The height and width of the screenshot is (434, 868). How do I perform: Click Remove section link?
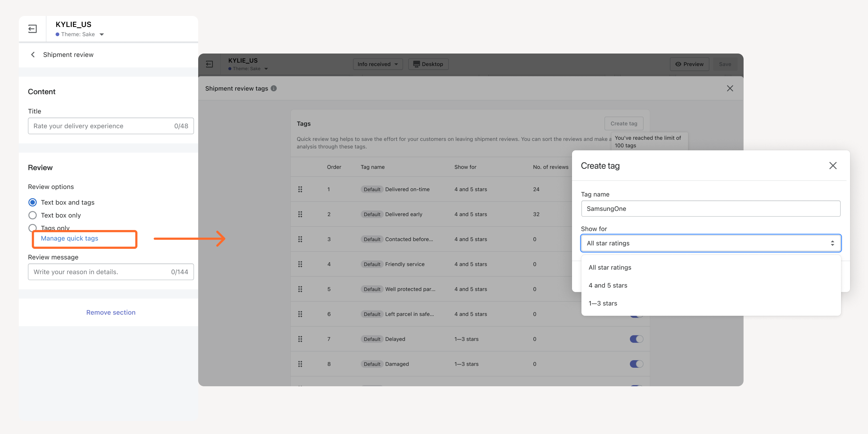click(111, 312)
